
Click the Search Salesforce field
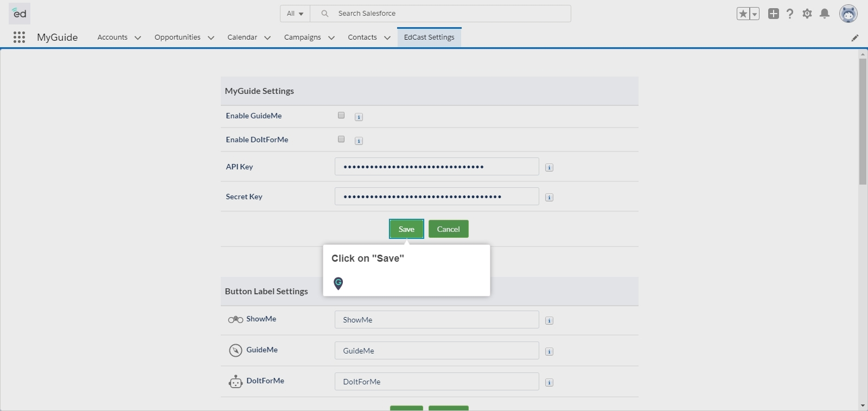(441, 14)
